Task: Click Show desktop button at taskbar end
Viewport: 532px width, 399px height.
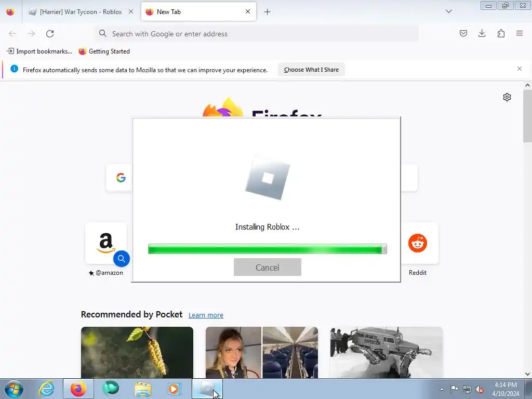Action: coord(528,389)
